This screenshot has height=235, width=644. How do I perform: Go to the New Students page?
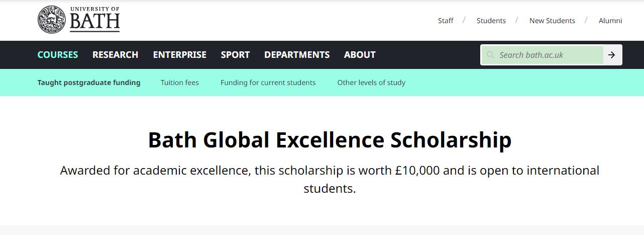tap(552, 21)
